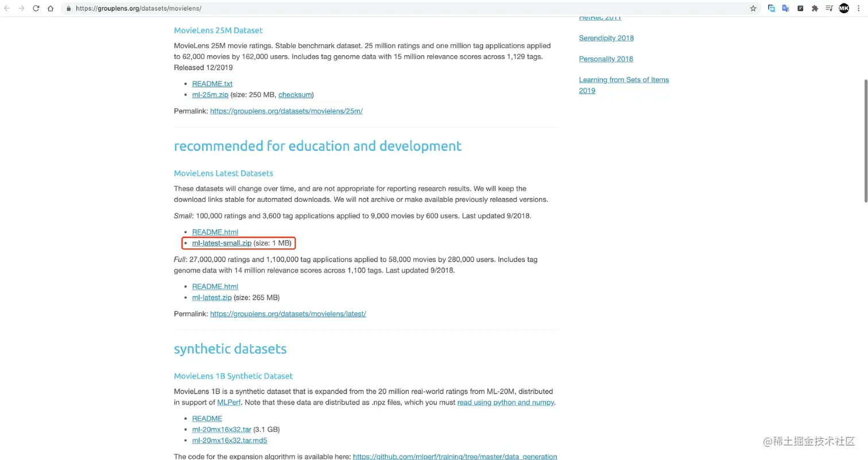Open README.html under the Small dataset
868x460 pixels.
(215, 232)
